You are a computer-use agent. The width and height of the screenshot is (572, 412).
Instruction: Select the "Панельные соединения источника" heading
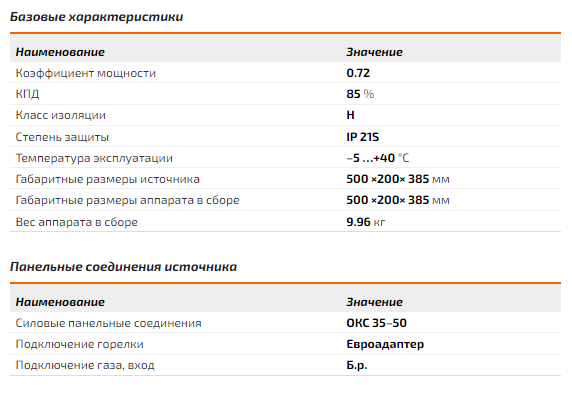(x=123, y=267)
